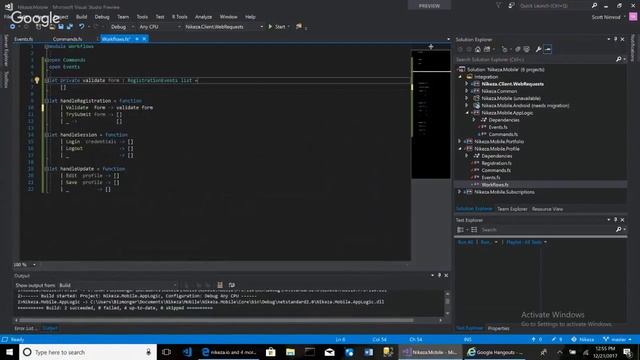The image size is (640, 360).
Task: Open Microsoft Store from taskbar
Action: tap(271, 352)
